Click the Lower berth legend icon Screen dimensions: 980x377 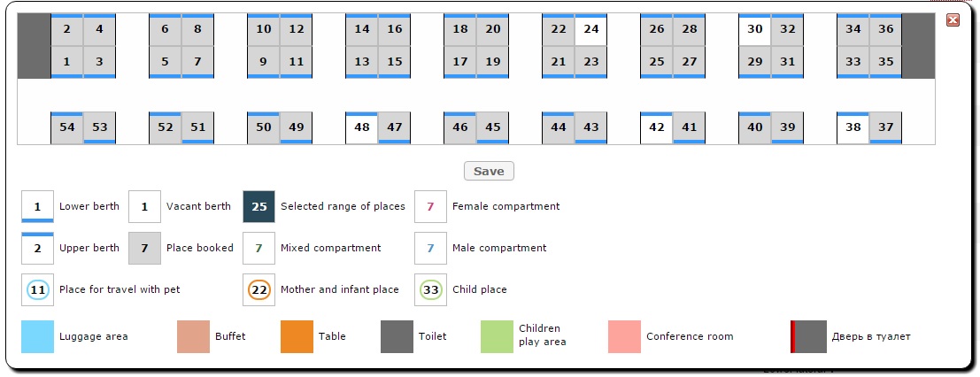click(37, 206)
